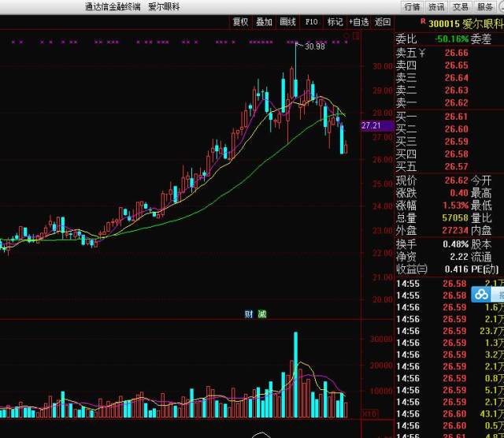Open the 服务 services menu

pos(485,6)
